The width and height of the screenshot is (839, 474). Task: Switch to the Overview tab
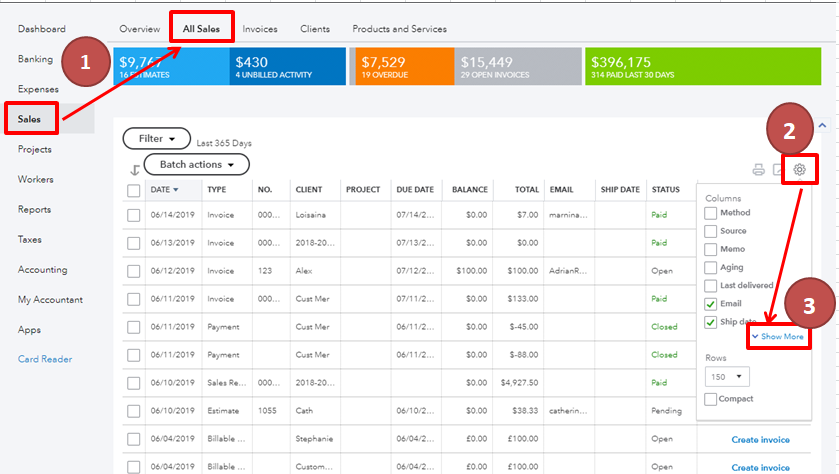[140, 29]
